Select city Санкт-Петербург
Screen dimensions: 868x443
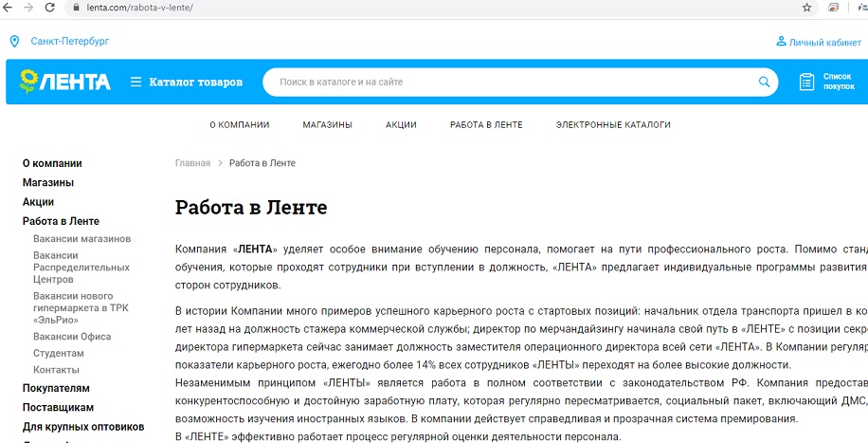pos(69,42)
